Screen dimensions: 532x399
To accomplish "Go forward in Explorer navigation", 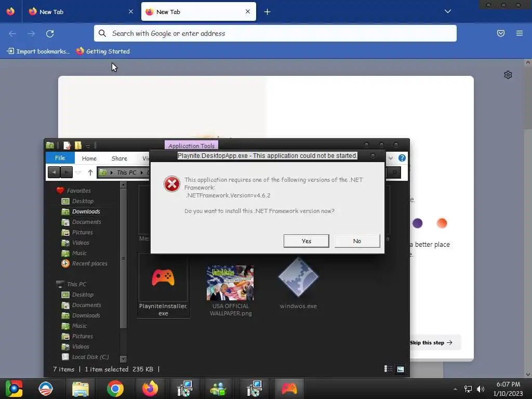I will pos(66,172).
